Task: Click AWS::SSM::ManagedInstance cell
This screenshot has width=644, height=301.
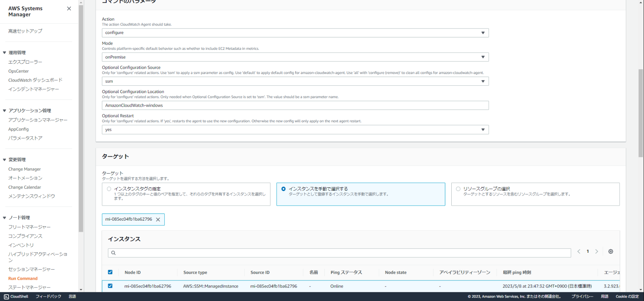Action: coord(211,286)
